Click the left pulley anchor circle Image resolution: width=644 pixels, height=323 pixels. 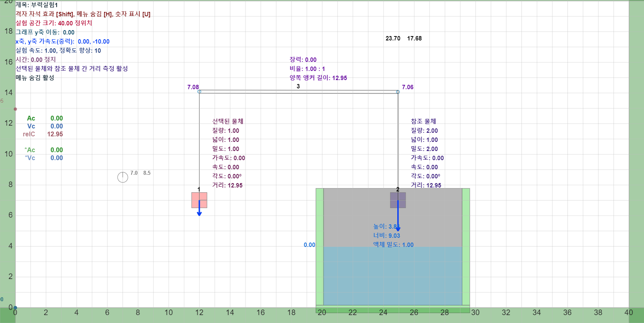[199, 92]
